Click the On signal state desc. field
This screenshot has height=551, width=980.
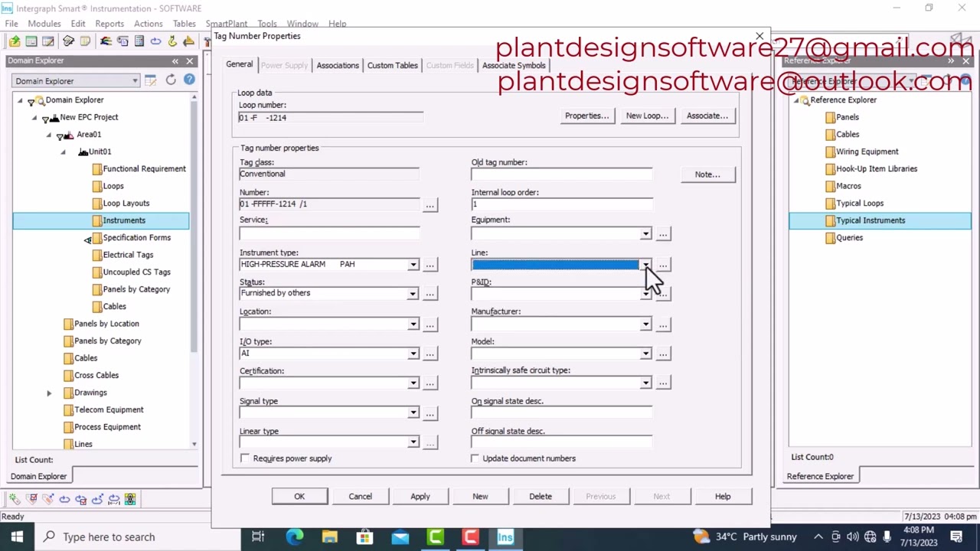pyautogui.click(x=561, y=413)
